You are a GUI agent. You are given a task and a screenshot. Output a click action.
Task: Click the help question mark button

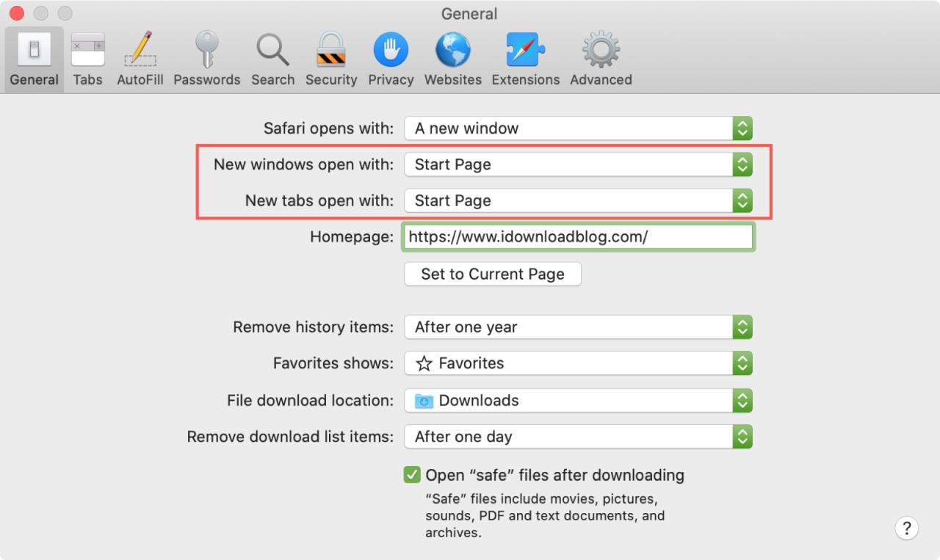907,528
